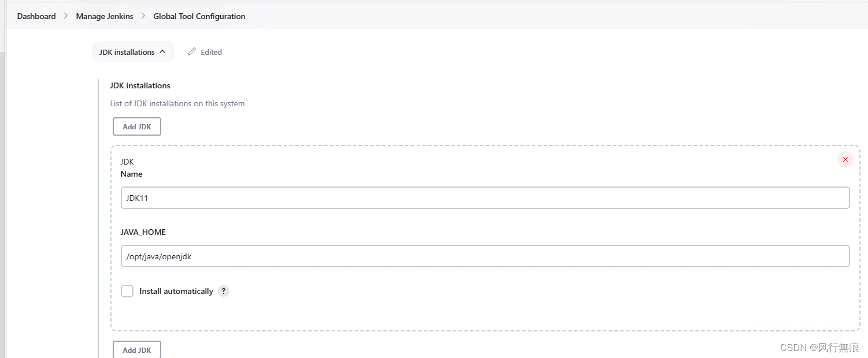Click the JDK installations section title text
The width and height of the screenshot is (868, 358).
(140, 85)
